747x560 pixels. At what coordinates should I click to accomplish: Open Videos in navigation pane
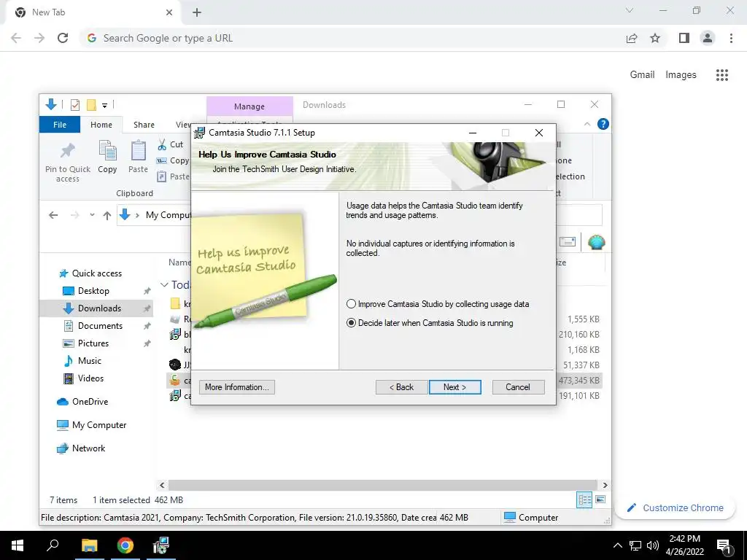point(90,378)
